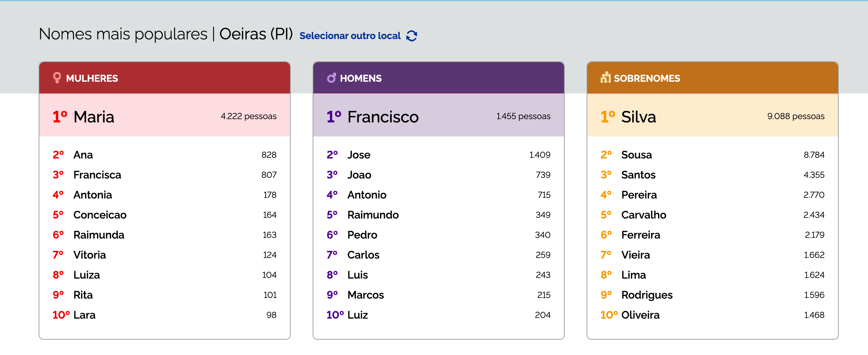
Task: Select Oliveira at tenth surname place
Action: 640,315
